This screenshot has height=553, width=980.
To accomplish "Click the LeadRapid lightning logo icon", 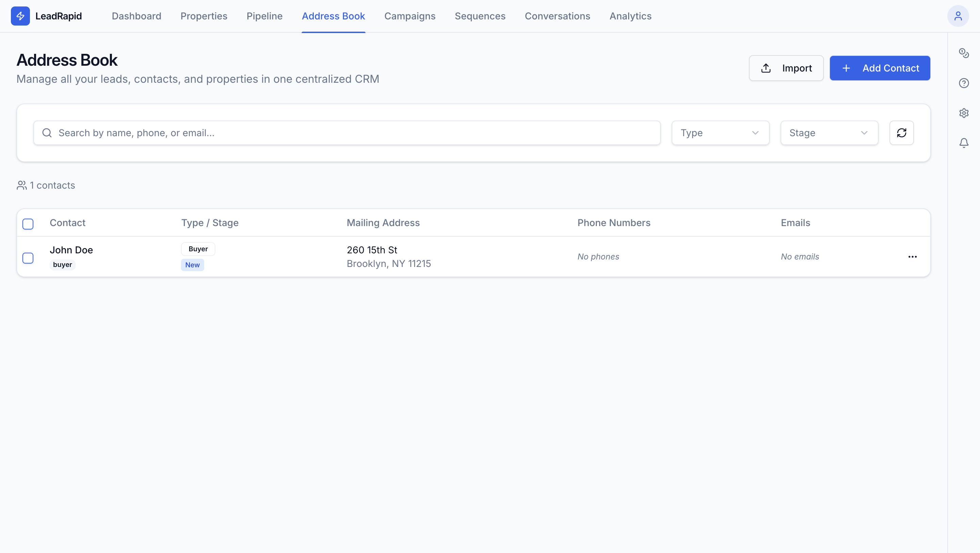I will (20, 16).
